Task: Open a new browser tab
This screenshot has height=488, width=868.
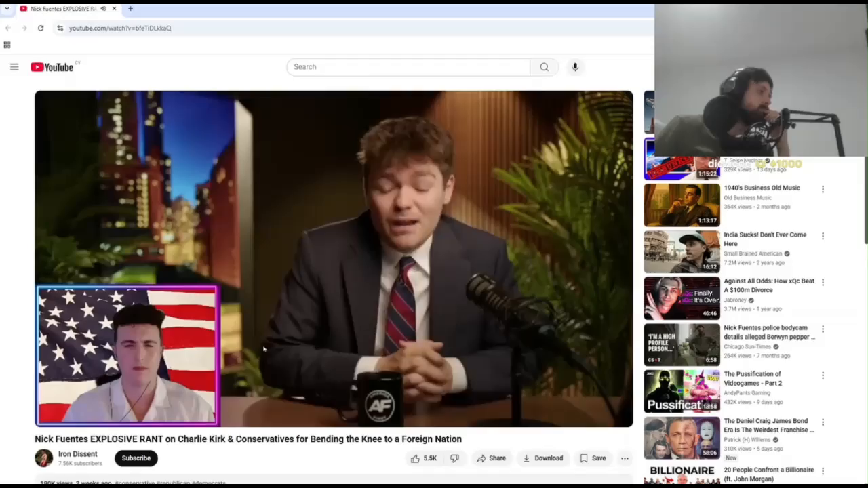Action: coord(130,9)
